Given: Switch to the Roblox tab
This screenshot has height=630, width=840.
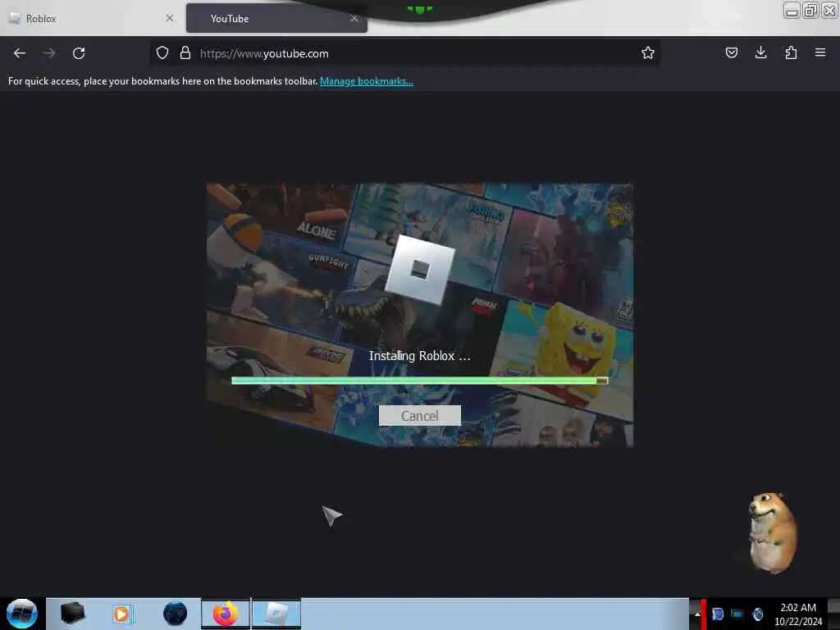Looking at the screenshot, I should coord(91,19).
